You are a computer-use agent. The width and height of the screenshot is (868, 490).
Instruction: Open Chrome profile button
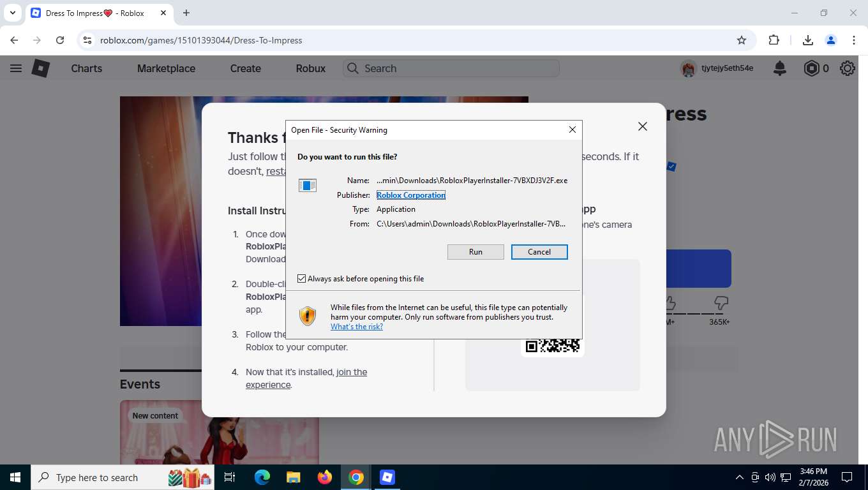(831, 40)
